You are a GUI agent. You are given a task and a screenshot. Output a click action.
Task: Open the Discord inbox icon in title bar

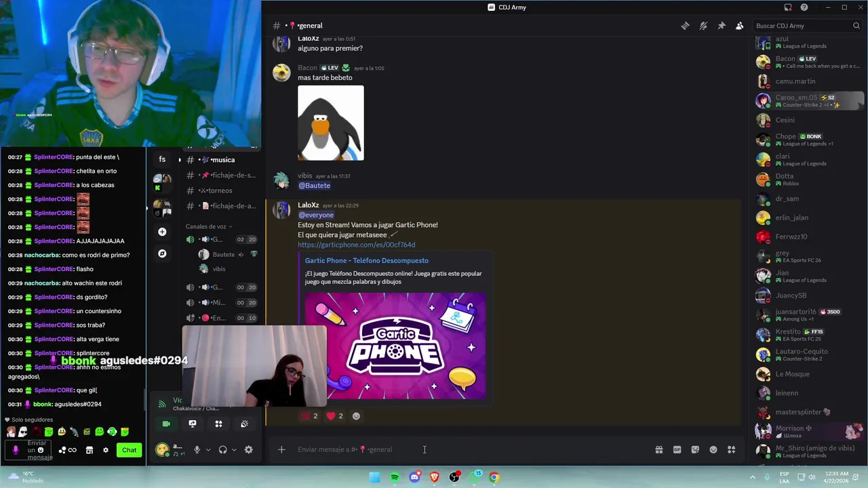click(788, 7)
